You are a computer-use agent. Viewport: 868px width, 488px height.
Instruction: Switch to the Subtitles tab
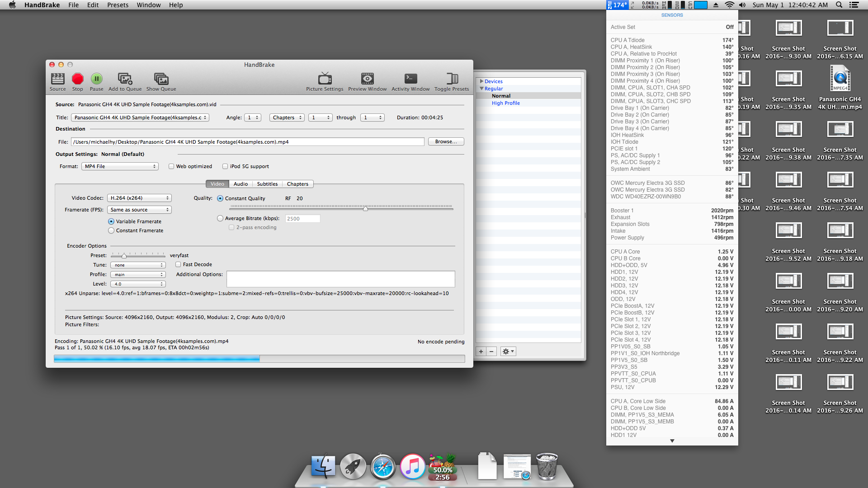267,184
